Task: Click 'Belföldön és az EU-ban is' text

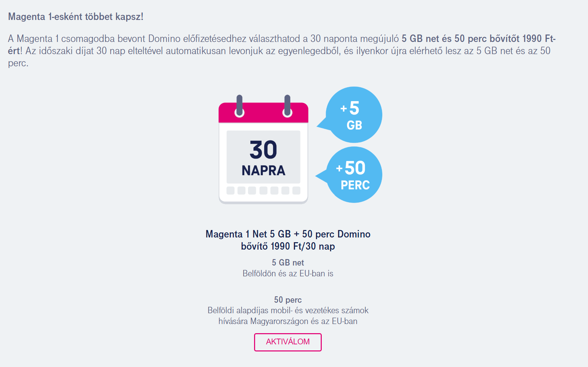Action: [x=288, y=273]
